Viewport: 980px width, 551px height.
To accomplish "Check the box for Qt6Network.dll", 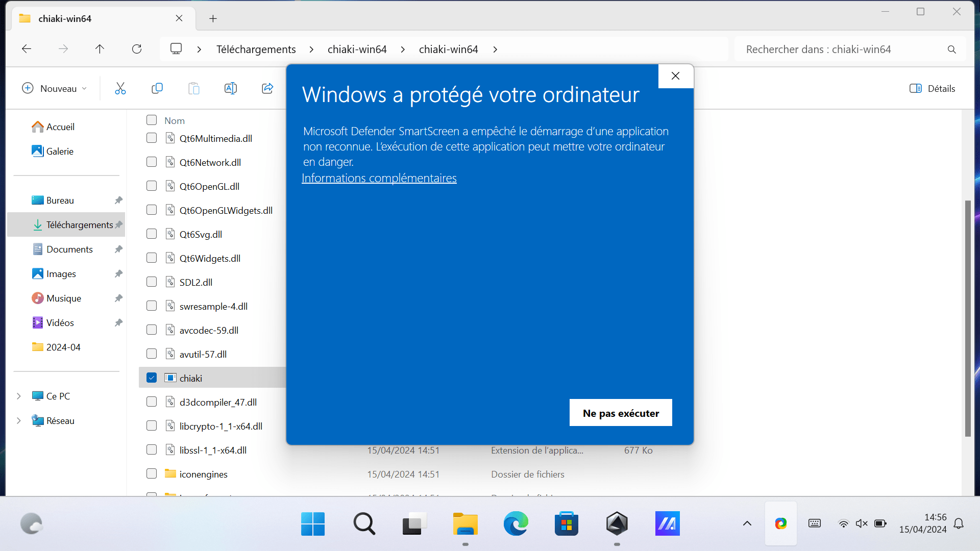I will click(x=152, y=162).
